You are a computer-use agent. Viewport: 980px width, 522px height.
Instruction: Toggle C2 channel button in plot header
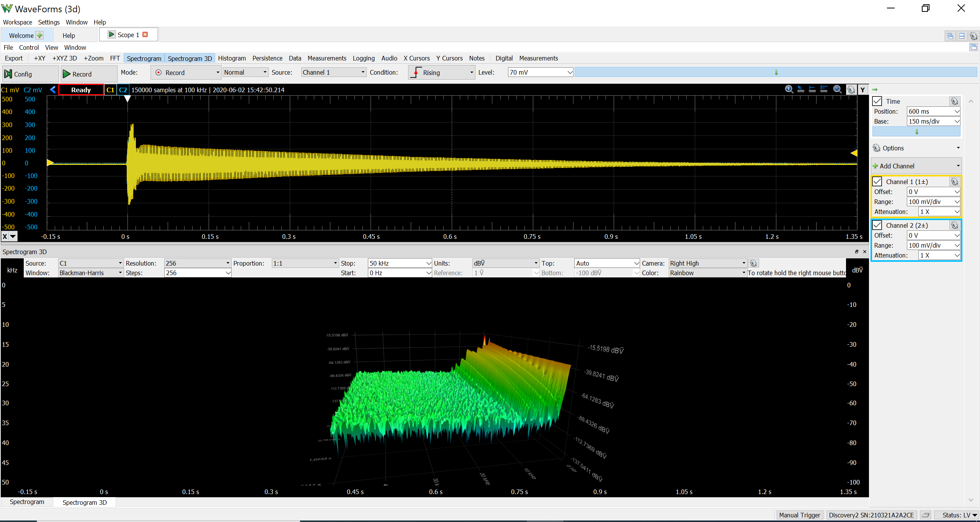point(123,90)
